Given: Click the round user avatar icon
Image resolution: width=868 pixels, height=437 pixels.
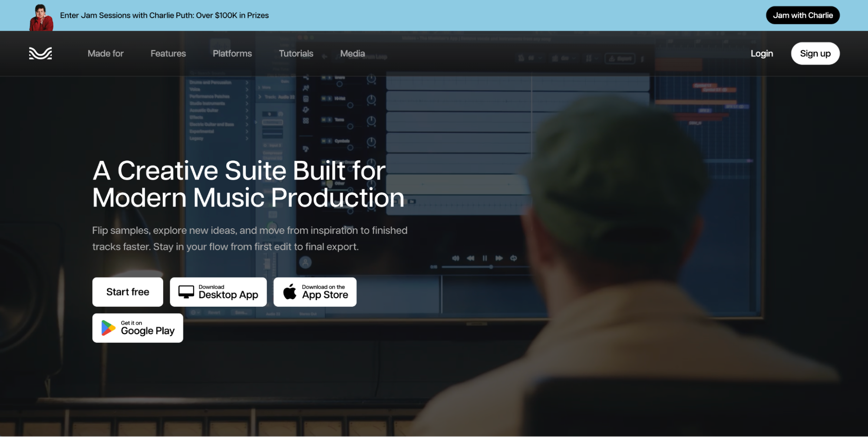Looking at the screenshot, I should point(305,262).
